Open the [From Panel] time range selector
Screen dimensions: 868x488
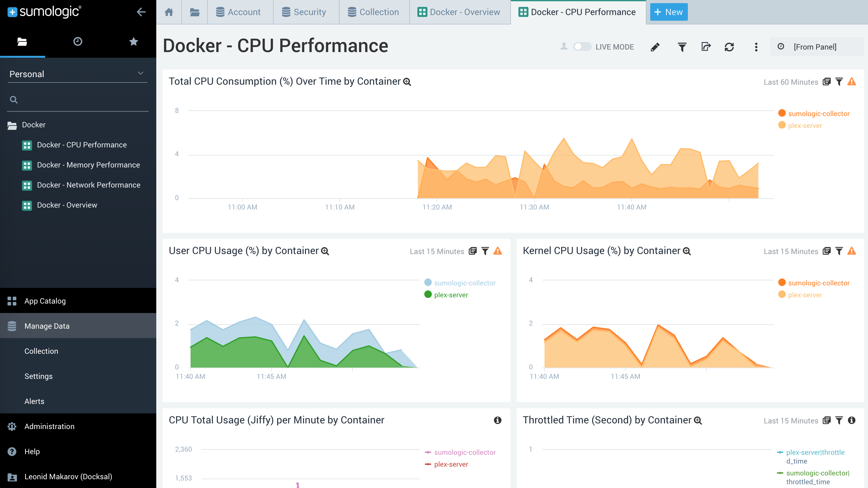coord(815,47)
